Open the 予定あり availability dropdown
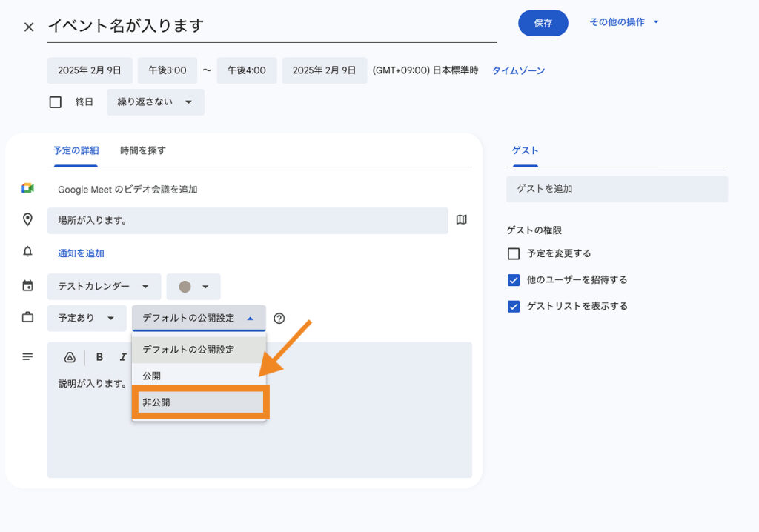 (87, 318)
